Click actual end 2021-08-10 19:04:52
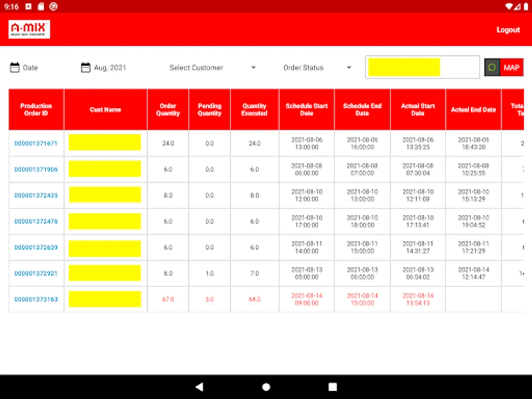The width and height of the screenshot is (532, 399). pos(473,221)
